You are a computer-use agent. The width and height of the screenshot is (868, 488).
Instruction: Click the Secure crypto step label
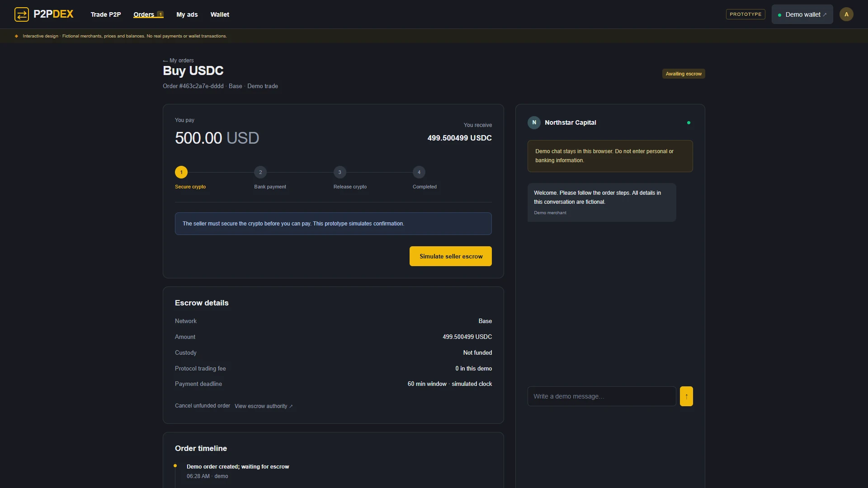pos(190,187)
